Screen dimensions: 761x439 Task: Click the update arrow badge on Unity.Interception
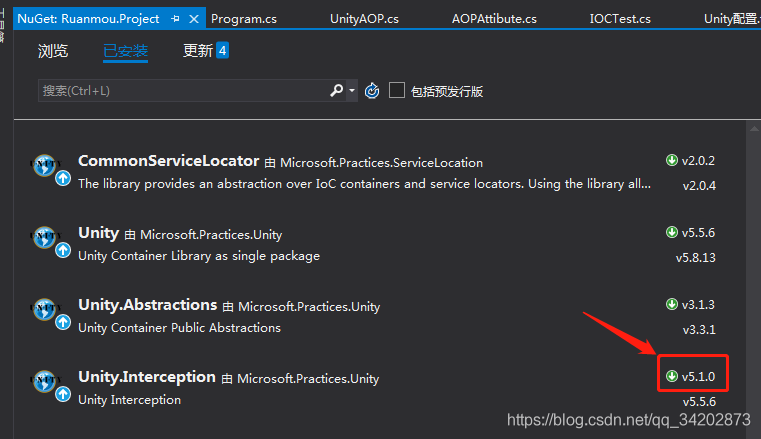click(x=63, y=394)
